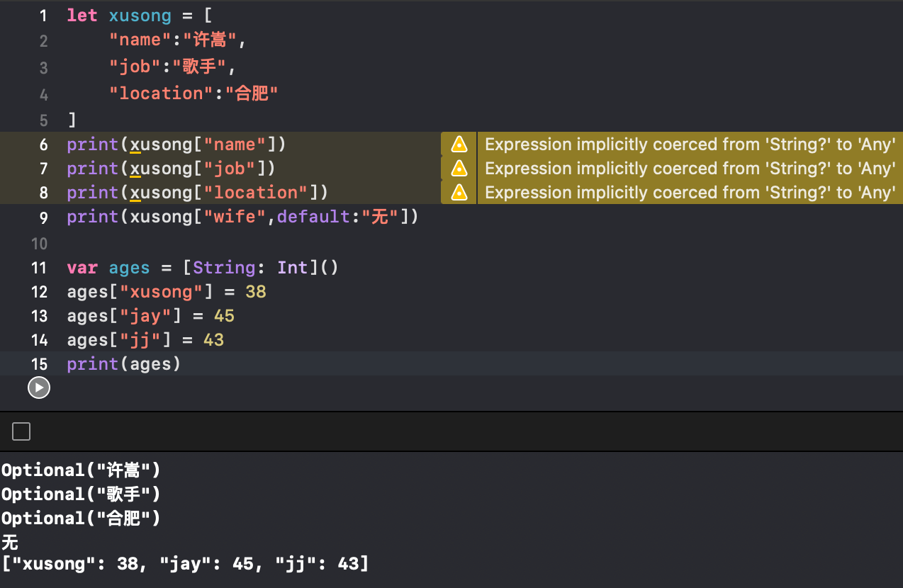This screenshot has width=903, height=588.
Task: Click the 'let' keyword on line 1
Action: (x=82, y=16)
